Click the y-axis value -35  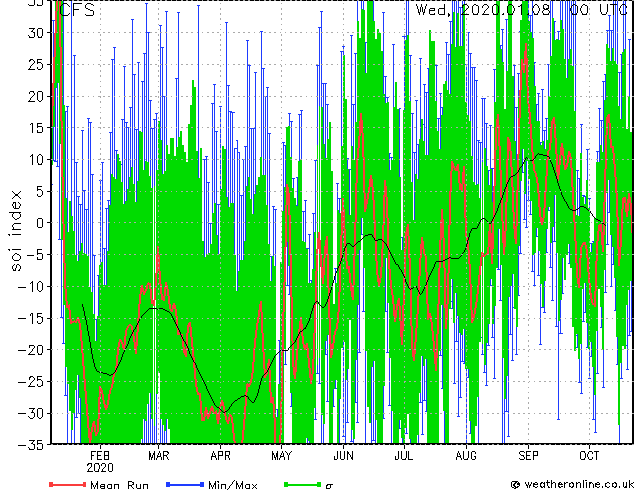[31, 445]
